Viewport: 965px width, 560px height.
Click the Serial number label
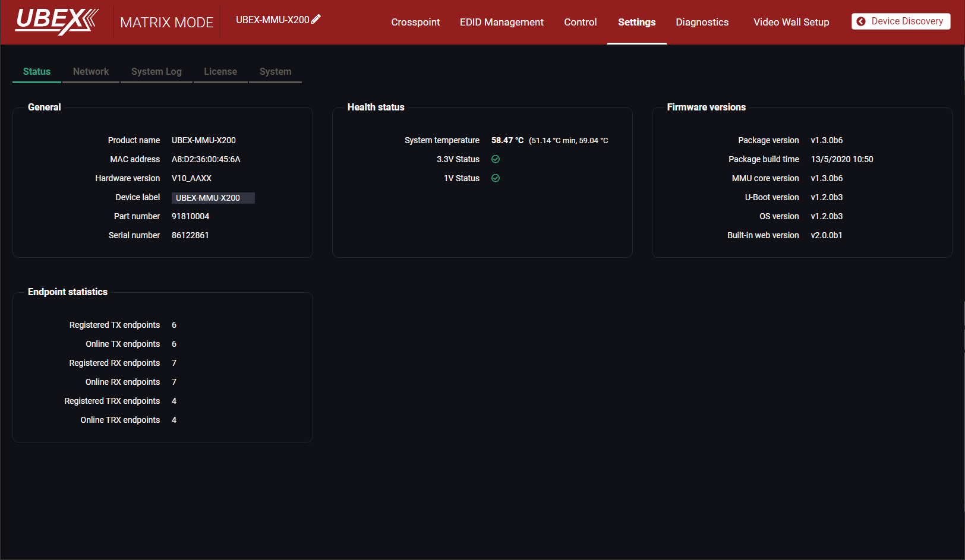134,235
